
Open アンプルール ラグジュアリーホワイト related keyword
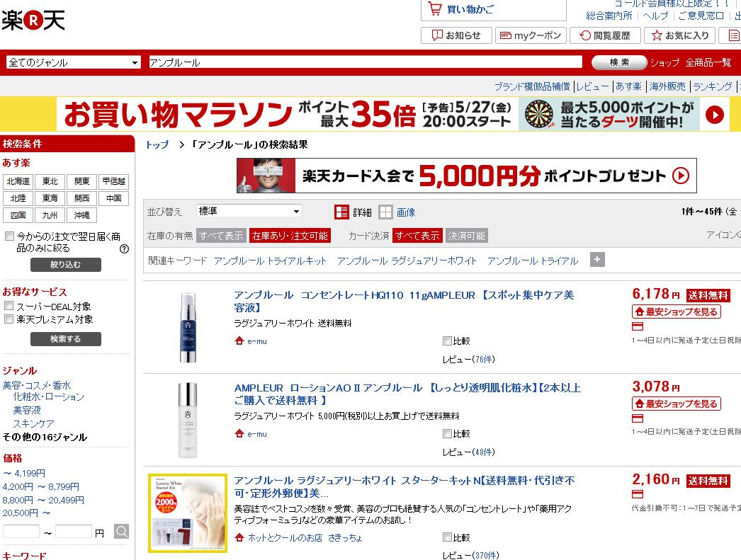tap(407, 261)
